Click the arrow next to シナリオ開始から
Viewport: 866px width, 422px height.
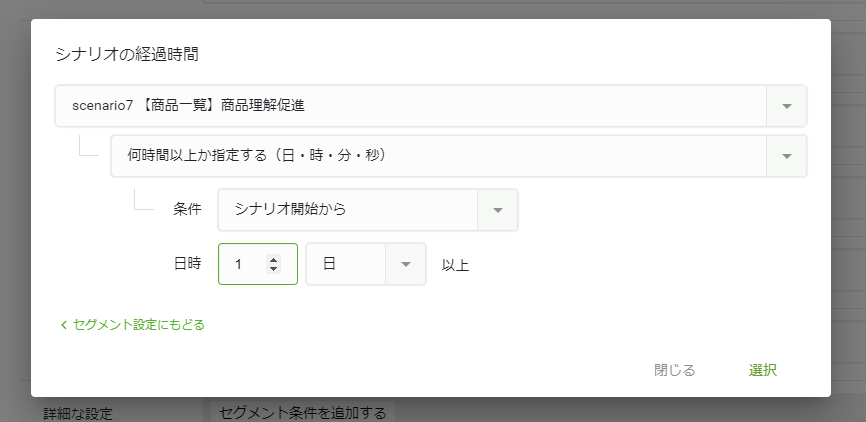point(498,210)
